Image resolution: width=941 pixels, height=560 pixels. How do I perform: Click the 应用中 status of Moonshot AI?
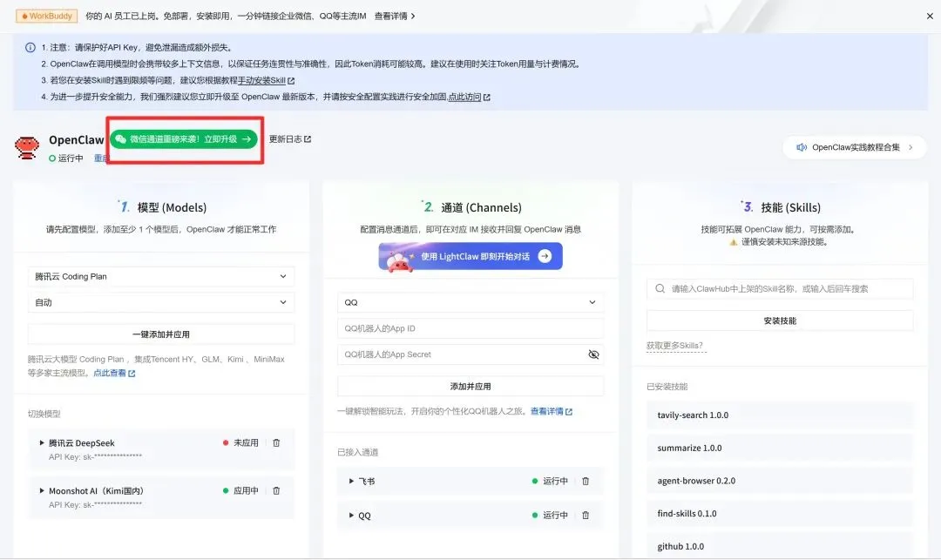(240, 490)
